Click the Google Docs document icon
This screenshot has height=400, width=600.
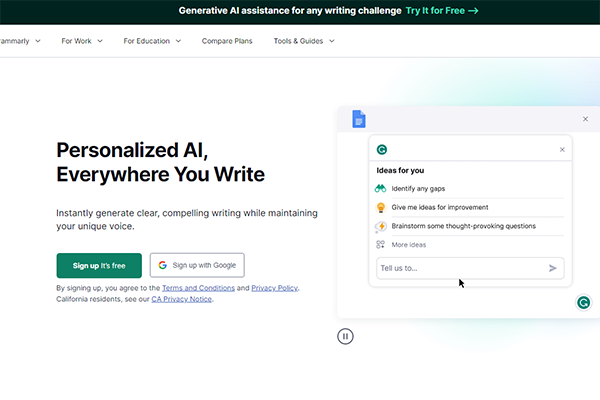coord(359,119)
